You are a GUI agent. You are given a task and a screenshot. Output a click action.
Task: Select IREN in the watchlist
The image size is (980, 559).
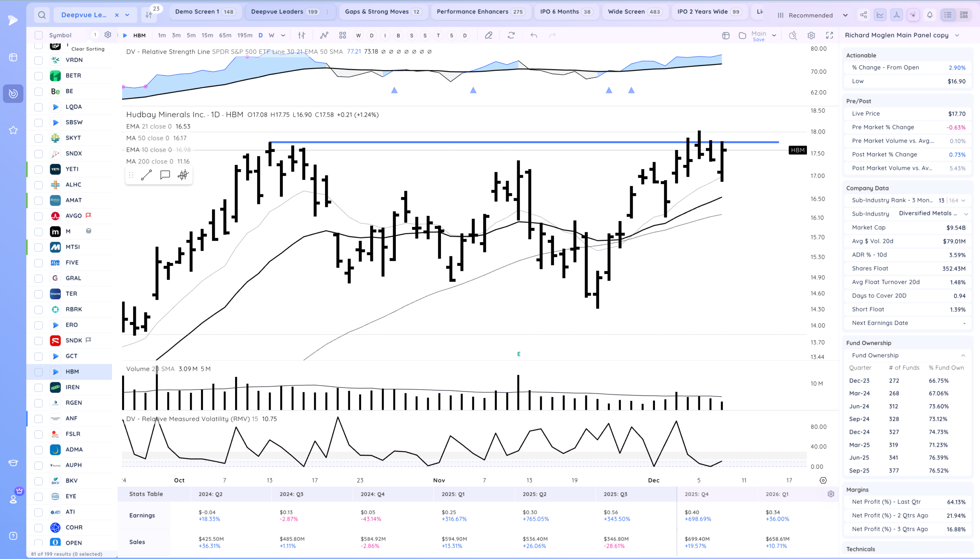tap(73, 387)
